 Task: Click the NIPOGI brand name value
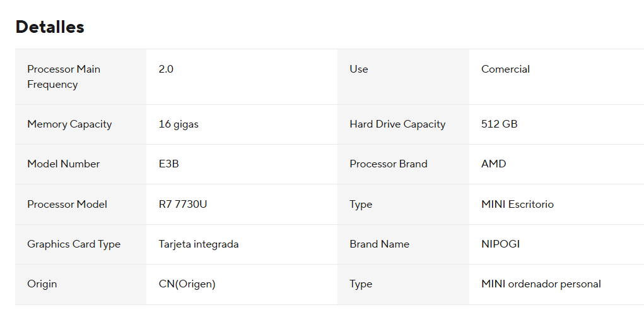pyautogui.click(x=500, y=244)
